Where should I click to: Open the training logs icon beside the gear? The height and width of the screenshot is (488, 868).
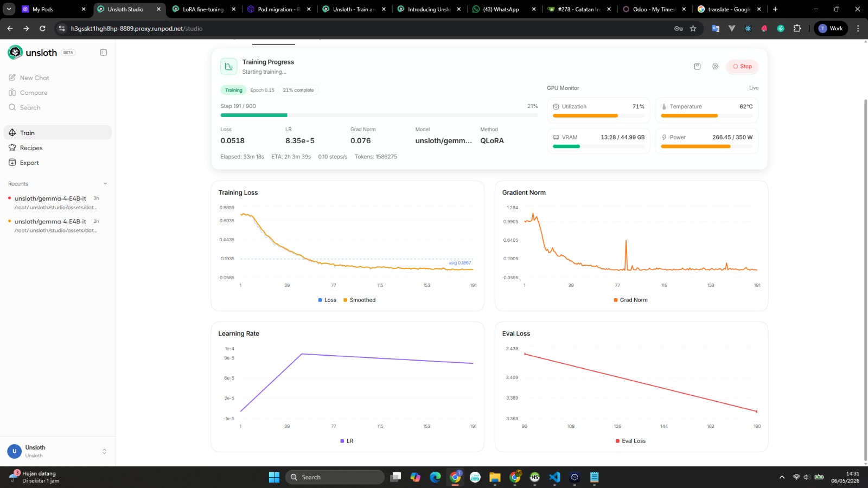697,66
